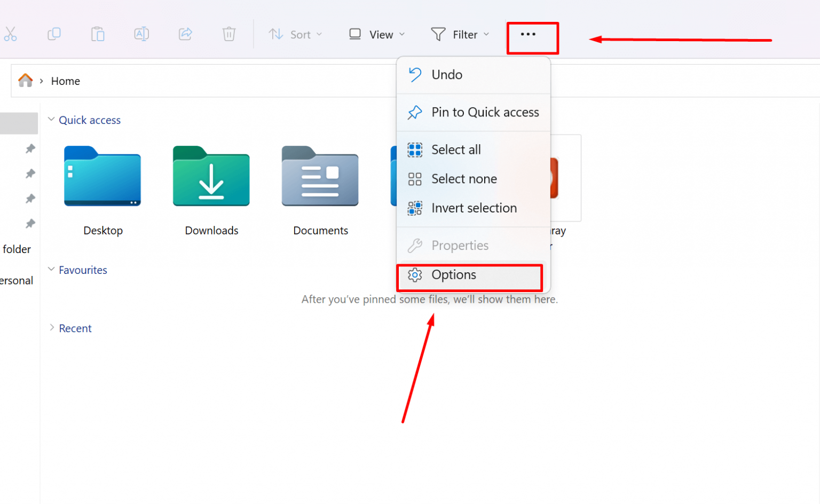The width and height of the screenshot is (820, 504).
Task: Open the View dropdown
Action: point(375,34)
